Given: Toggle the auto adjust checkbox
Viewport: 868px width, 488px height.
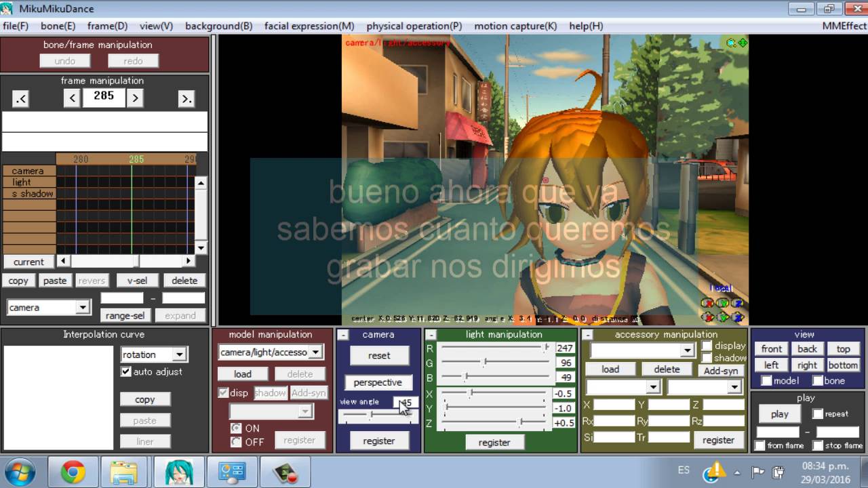Looking at the screenshot, I should click(125, 371).
